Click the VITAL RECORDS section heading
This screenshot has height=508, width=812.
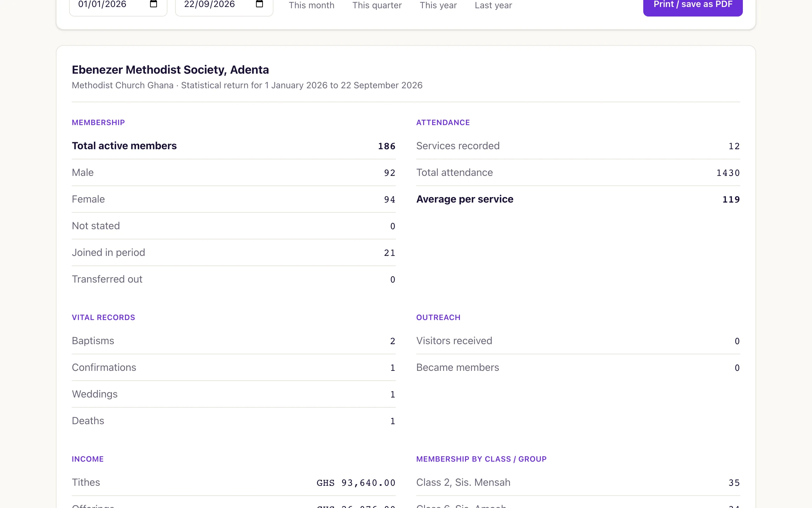click(x=103, y=317)
